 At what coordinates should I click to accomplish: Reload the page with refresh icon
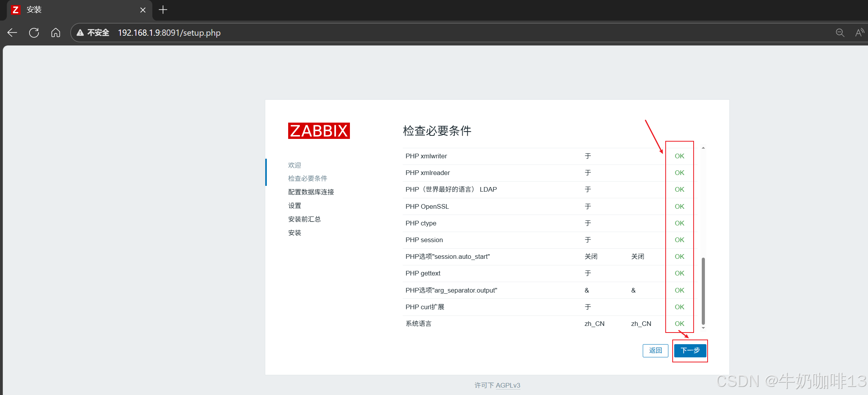(x=34, y=33)
